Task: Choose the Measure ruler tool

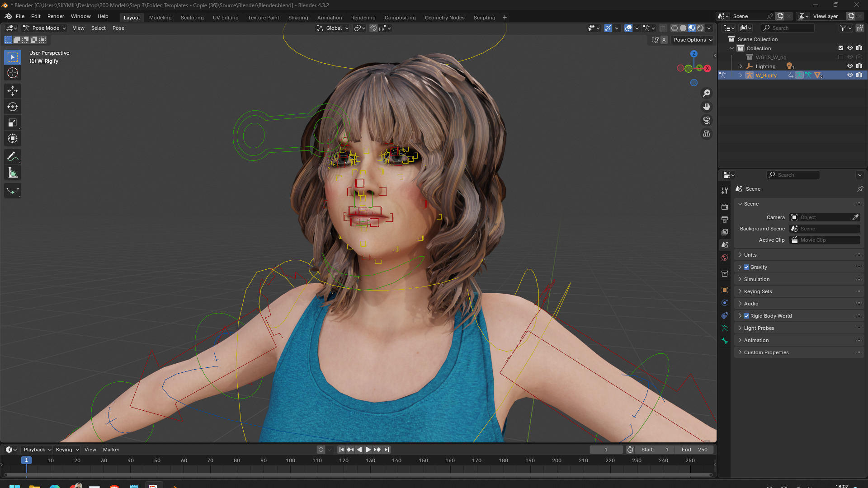Action: (x=13, y=173)
